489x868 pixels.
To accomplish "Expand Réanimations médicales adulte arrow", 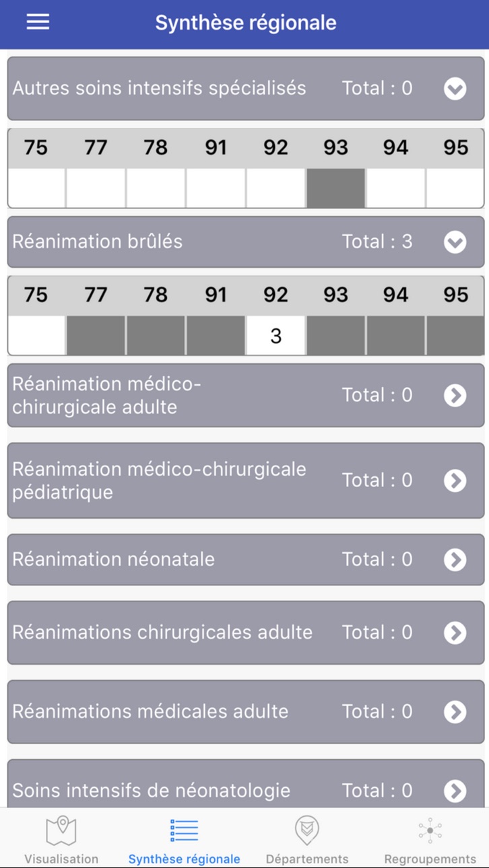I will tap(455, 712).
